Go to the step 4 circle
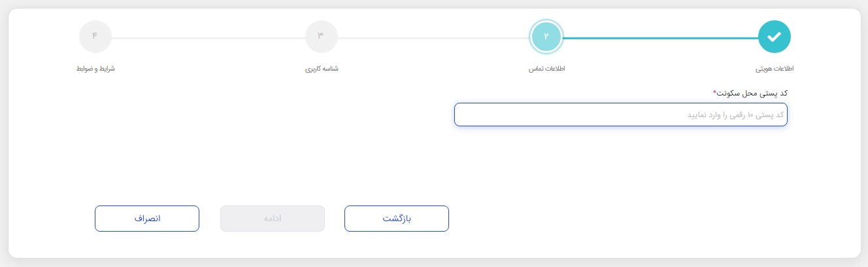Image resolution: width=868 pixels, height=267 pixels. point(95,37)
